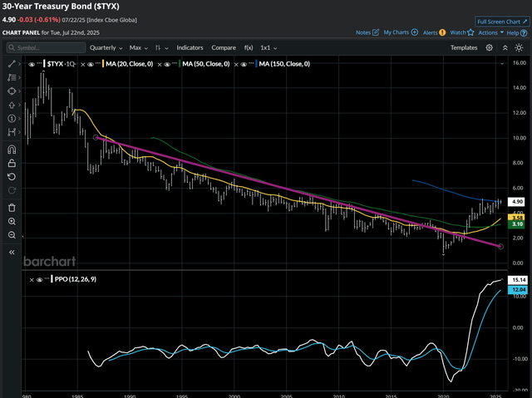532x398 pixels.
Task: Toggle the Watch star for $TYX
Action: point(470,32)
